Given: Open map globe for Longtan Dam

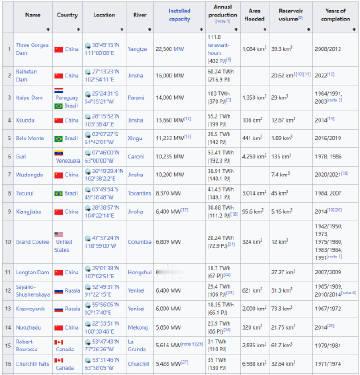Looking at the screenshot, I should (x=88, y=268).
